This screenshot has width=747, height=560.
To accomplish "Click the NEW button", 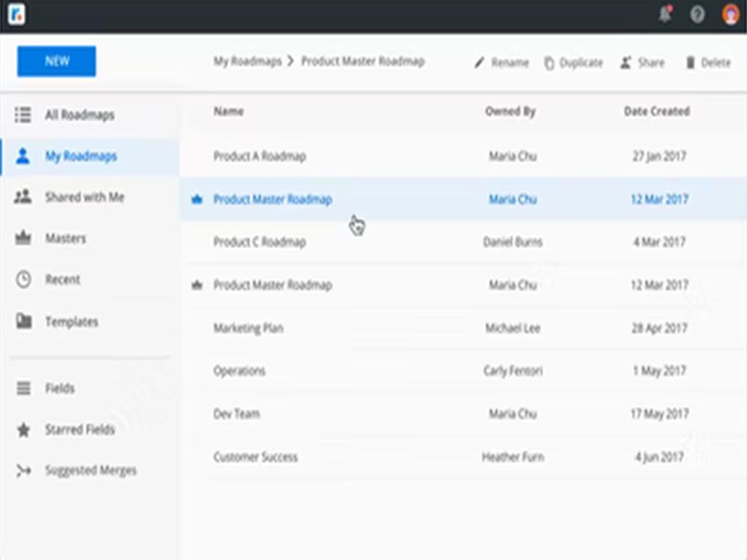I will click(57, 61).
